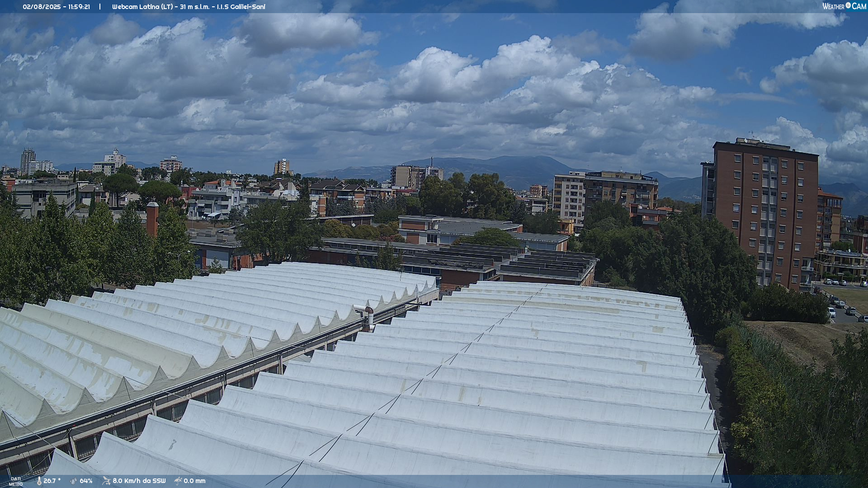Click the thermometer temperature icon
This screenshot has height=488, width=868.
tap(39, 481)
